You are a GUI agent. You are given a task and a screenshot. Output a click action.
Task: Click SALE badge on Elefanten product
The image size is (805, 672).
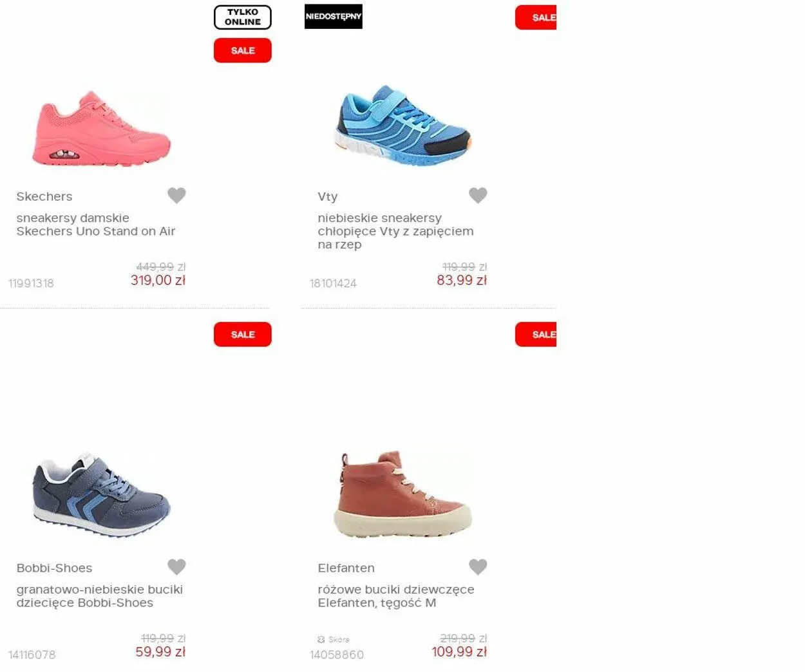pyautogui.click(x=536, y=335)
